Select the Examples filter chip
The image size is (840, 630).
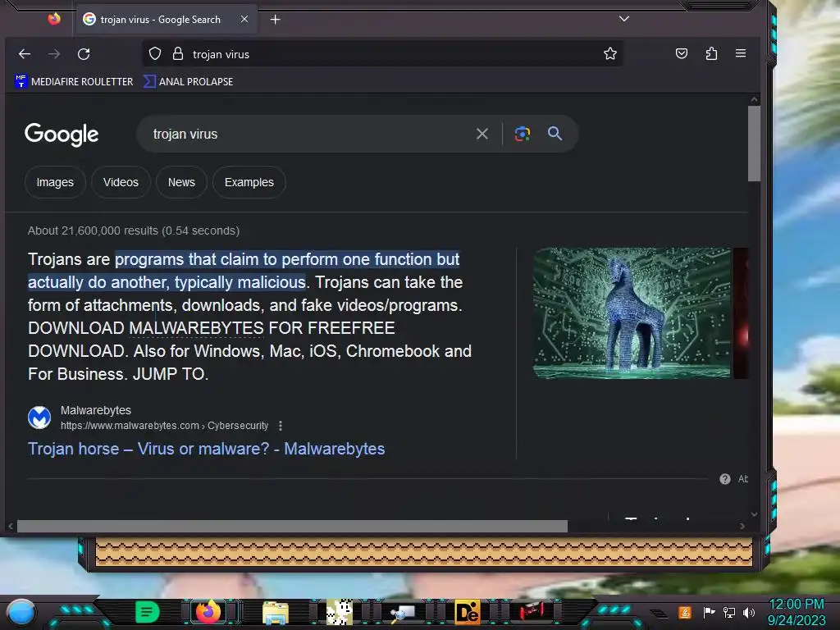click(249, 182)
